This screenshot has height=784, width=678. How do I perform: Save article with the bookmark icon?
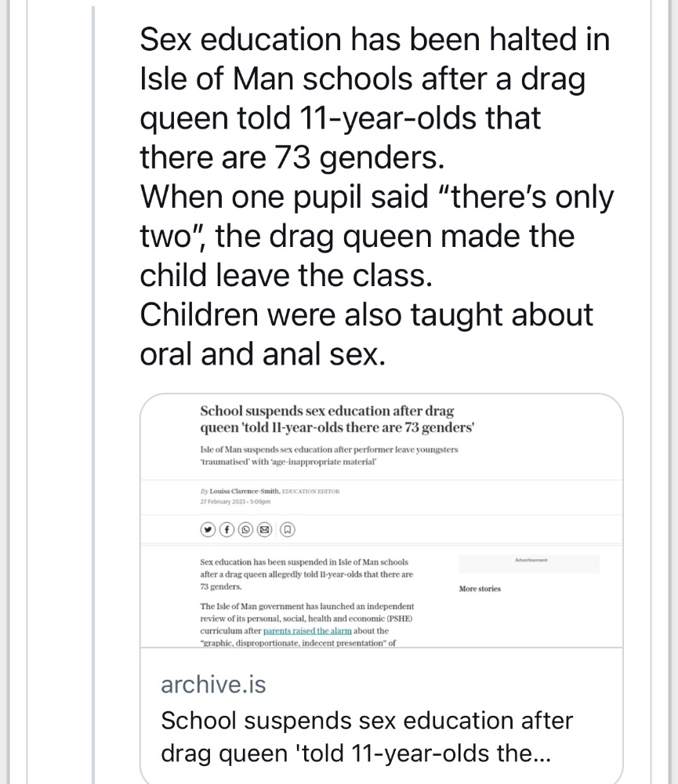pyautogui.click(x=288, y=529)
